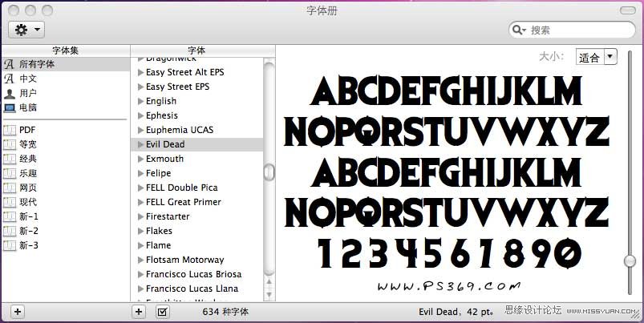Expand the Euphemia UCAS family
Viewport: 644px width, 323px height.
140,130
